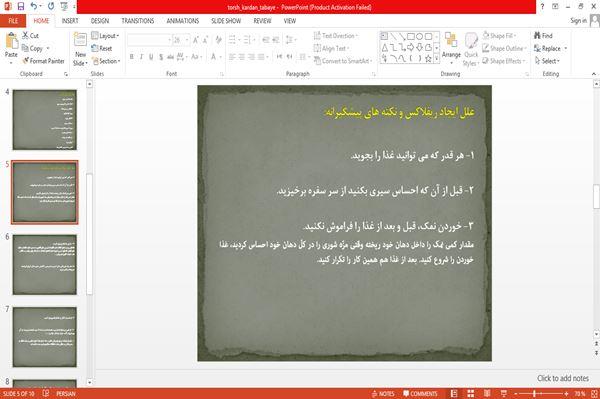Toggle Underline formatting
The width and height of the screenshot is (600, 399).
(x=151, y=57)
